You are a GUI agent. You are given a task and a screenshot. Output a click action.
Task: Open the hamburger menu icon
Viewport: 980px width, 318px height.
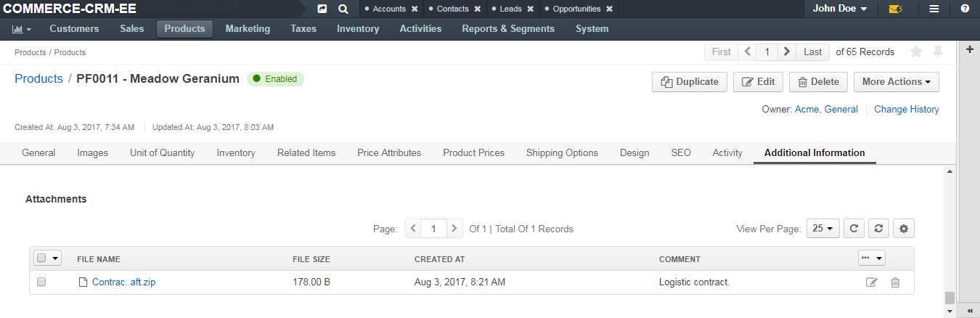934,9
